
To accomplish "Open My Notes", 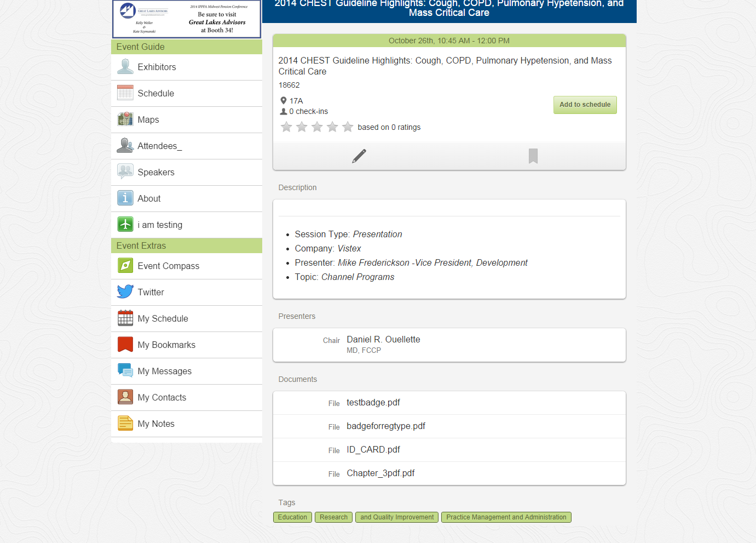I will pyautogui.click(x=187, y=424).
